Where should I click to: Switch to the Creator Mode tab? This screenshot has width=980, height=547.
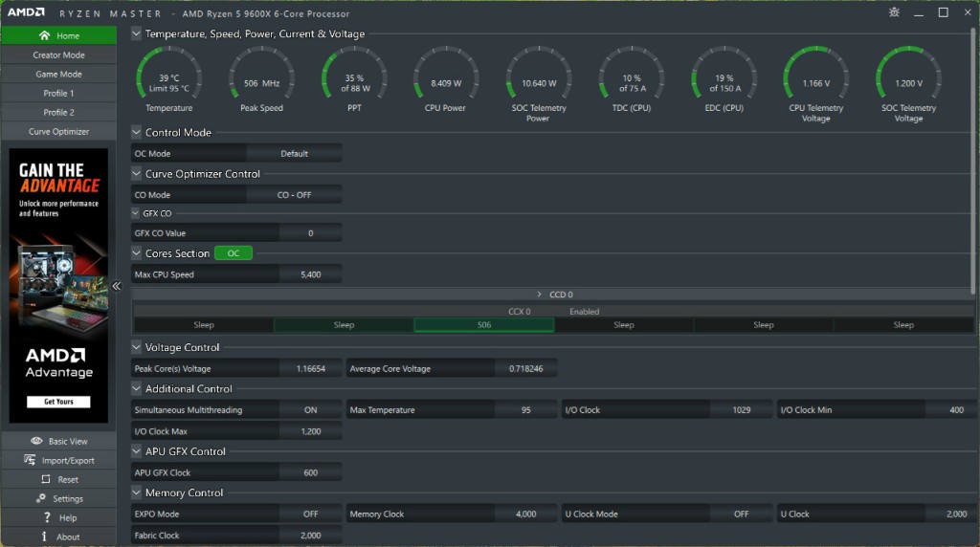point(58,55)
